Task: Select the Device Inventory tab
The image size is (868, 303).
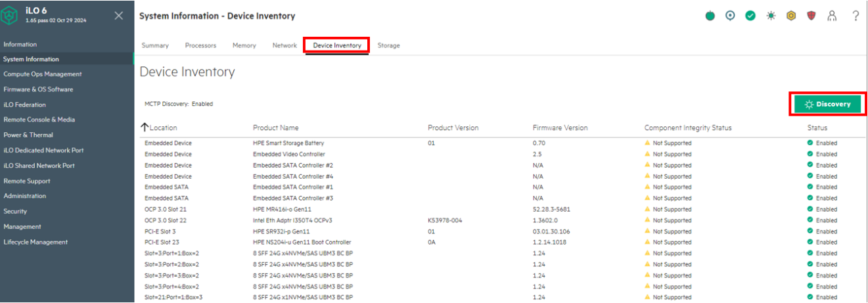Action: (337, 45)
